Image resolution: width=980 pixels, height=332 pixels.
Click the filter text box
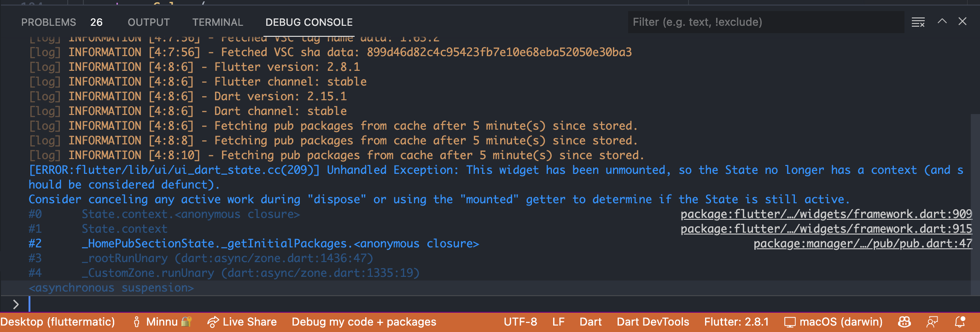tap(764, 22)
